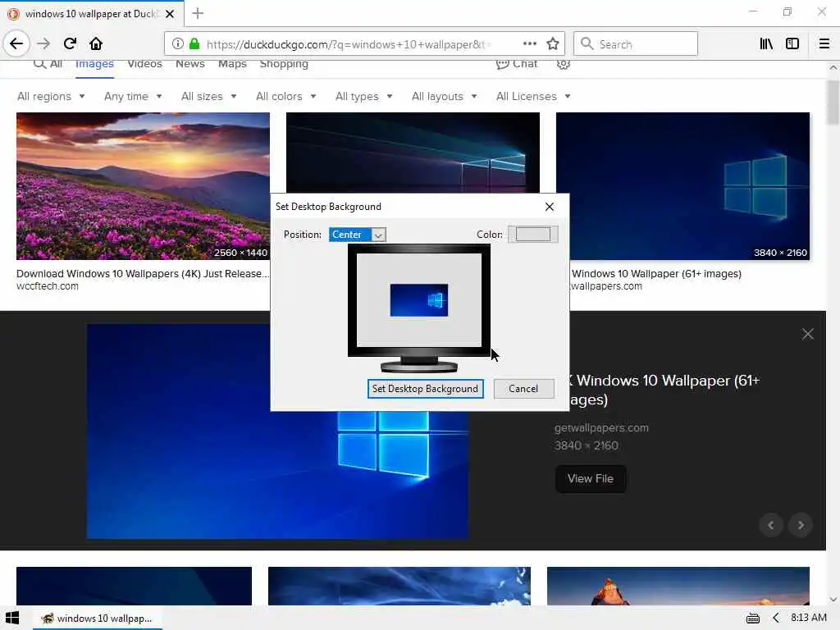Expand the All types filter
This screenshot has height=630, width=840.
click(x=363, y=97)
